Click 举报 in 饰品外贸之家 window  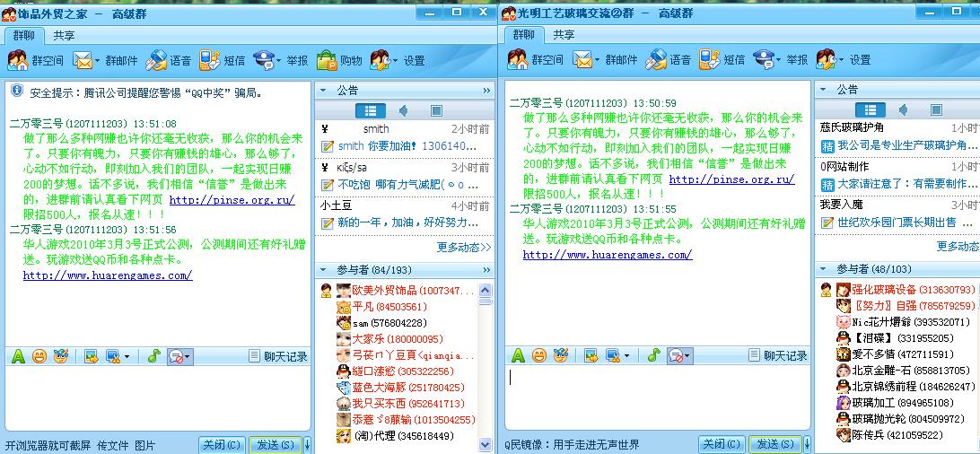click(281, 60)
